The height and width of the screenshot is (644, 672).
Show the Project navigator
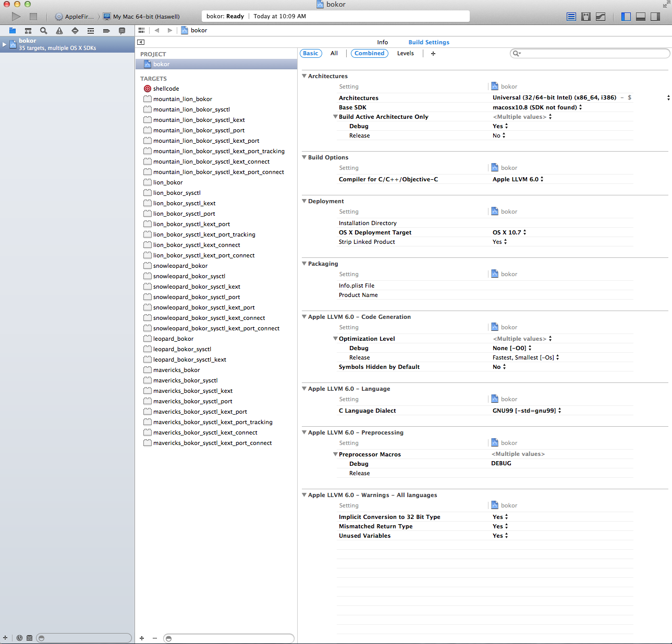point(13,31)
